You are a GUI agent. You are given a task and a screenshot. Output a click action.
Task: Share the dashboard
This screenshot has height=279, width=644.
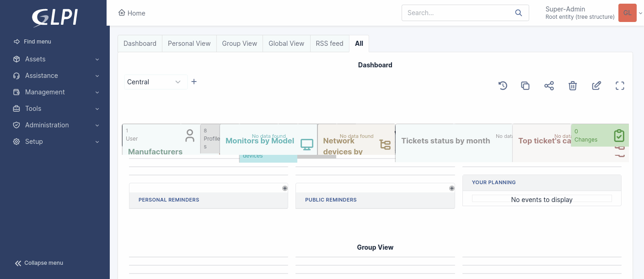pyautogui.click(x=549, y=86)
